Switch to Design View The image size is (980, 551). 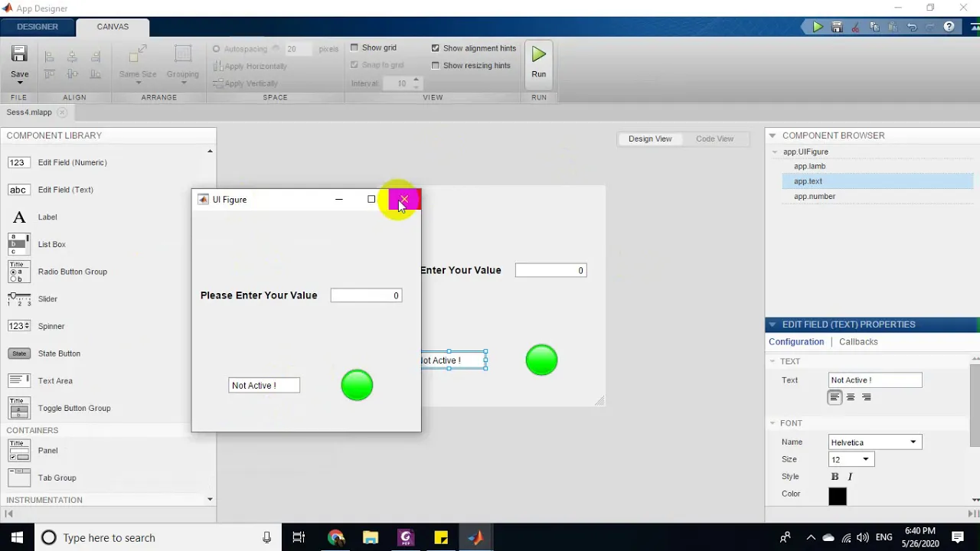pos(650,139)
